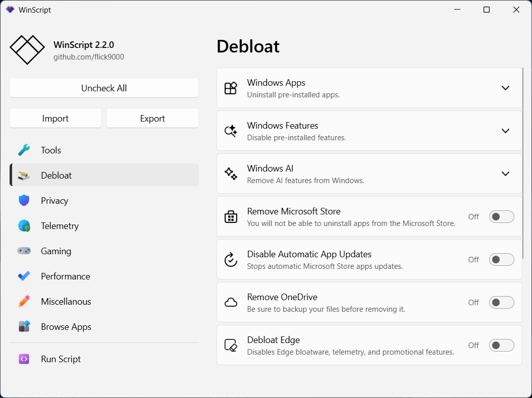532x398 pixels.
Task: Enable Disable Automatic App Updates switch
Action: click(x=501, y=260)
